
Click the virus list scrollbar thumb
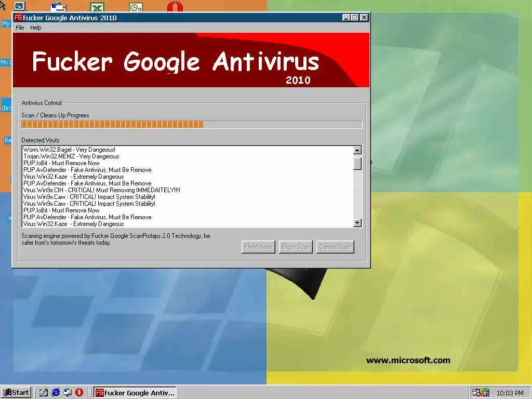(357, 164)
